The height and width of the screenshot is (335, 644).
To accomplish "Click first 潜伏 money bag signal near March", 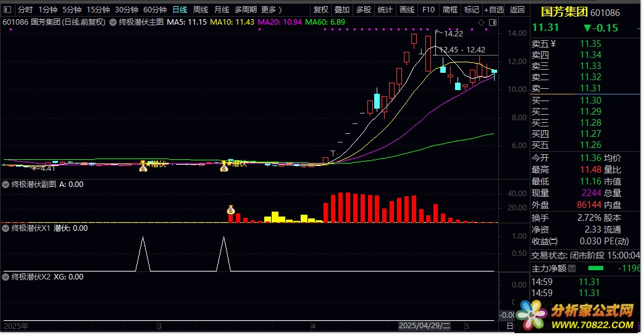I will (143, 167).
